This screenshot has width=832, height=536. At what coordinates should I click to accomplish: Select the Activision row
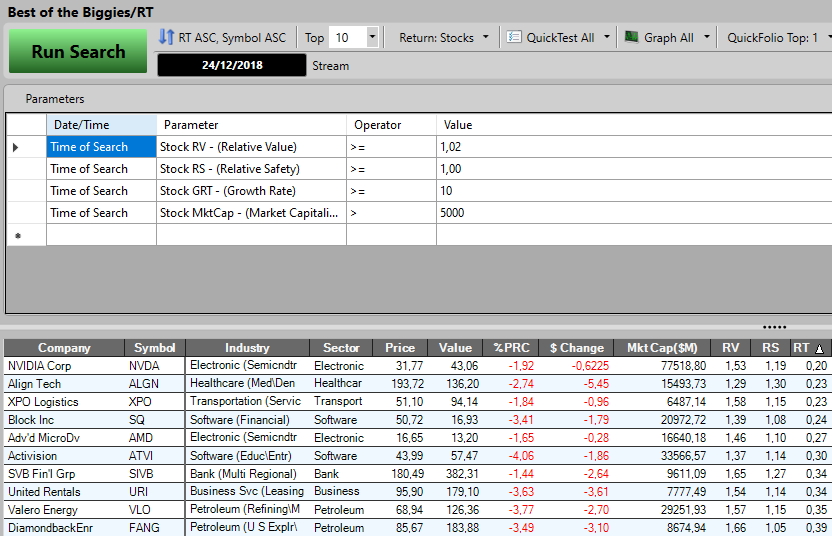click(x=418, y=456)
